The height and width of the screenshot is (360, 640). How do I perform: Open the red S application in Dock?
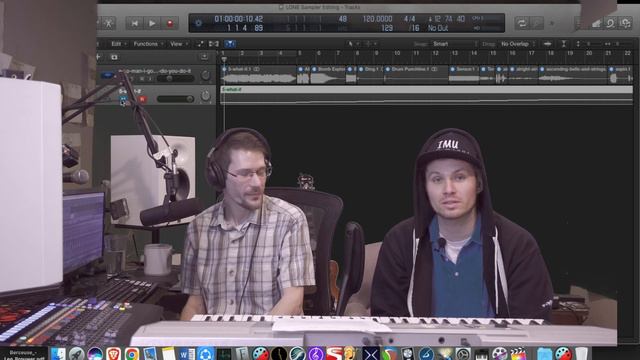pyautogui.click(x=334, y=354)
